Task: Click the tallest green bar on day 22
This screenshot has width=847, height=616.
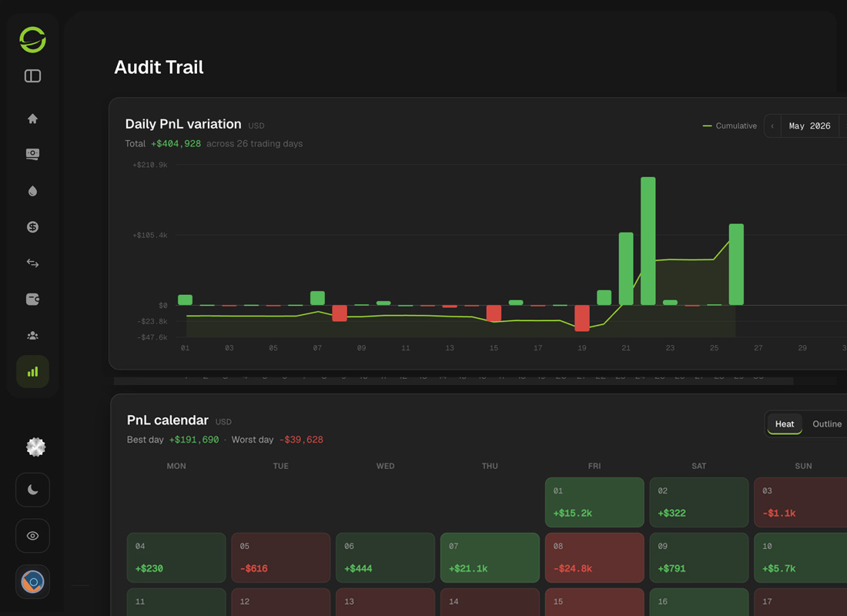Action: point(648,241)
